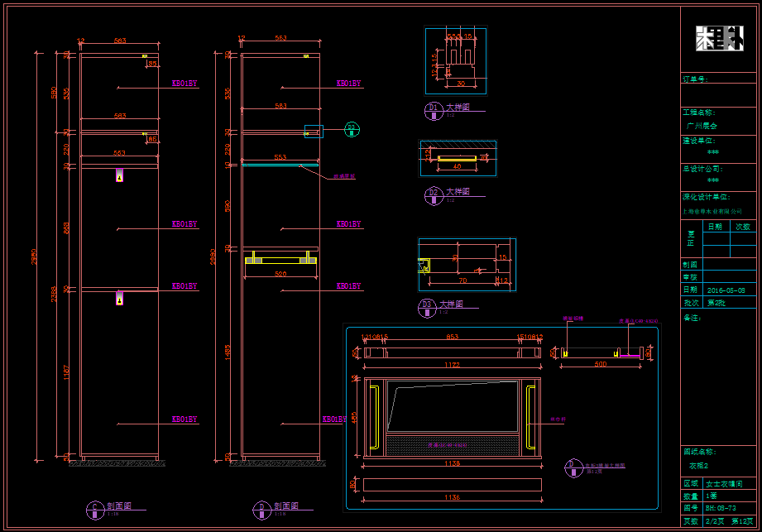Screen dimensions: 762x532
Task: Click the date value 2016-05-08
Action: pos(726,290)
